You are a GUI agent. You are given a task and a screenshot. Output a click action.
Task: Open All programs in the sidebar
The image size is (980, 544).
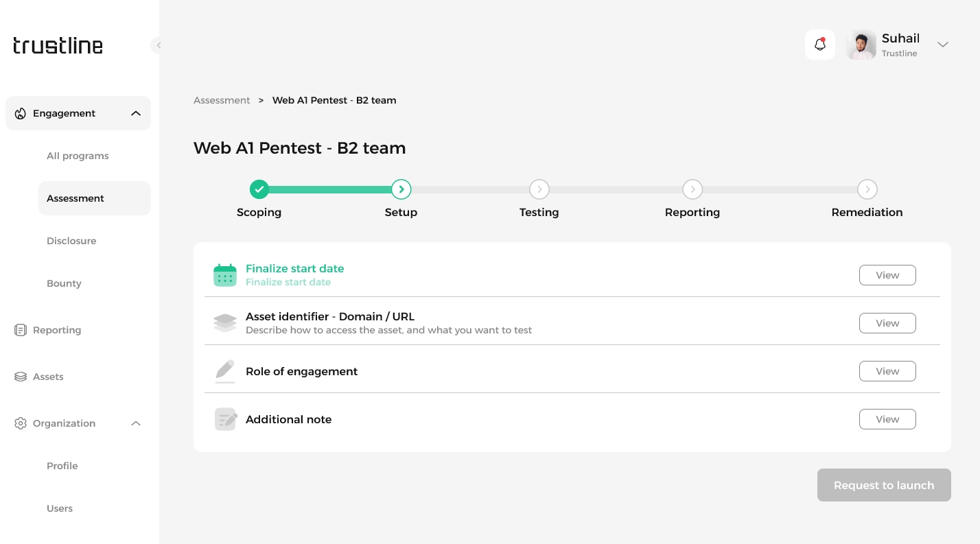(x=78, y=156)
